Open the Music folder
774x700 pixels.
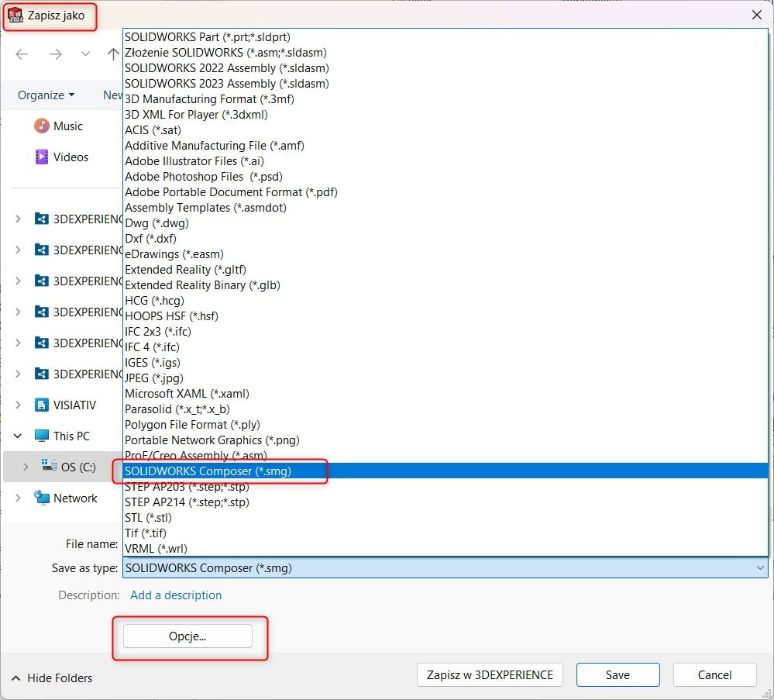tap(68, 126)
